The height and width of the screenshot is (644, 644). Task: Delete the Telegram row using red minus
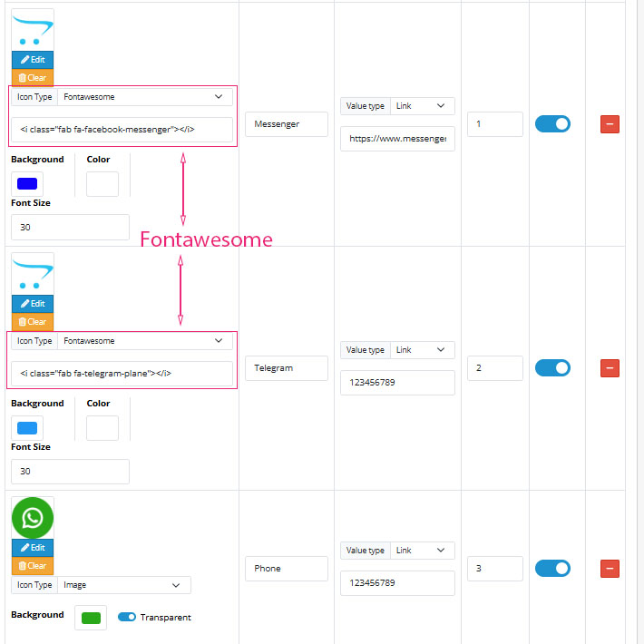[610, 368]
